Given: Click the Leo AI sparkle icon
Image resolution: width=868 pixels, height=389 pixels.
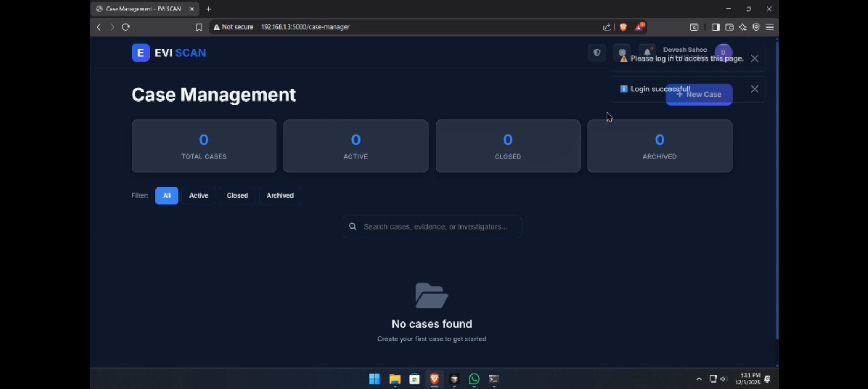Looking at the screenshot, I should click(x=743, y=27).
